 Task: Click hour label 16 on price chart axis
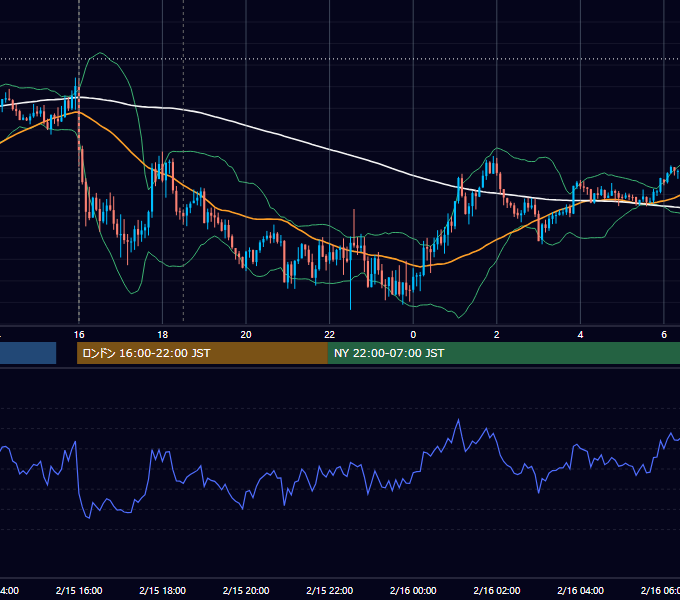coord(79,335)
